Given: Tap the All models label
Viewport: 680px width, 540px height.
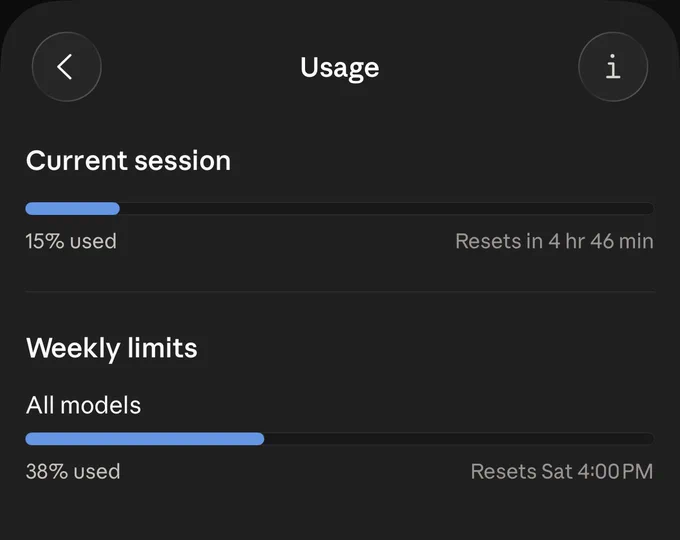Looking at the screenshot, I should 83,406.
